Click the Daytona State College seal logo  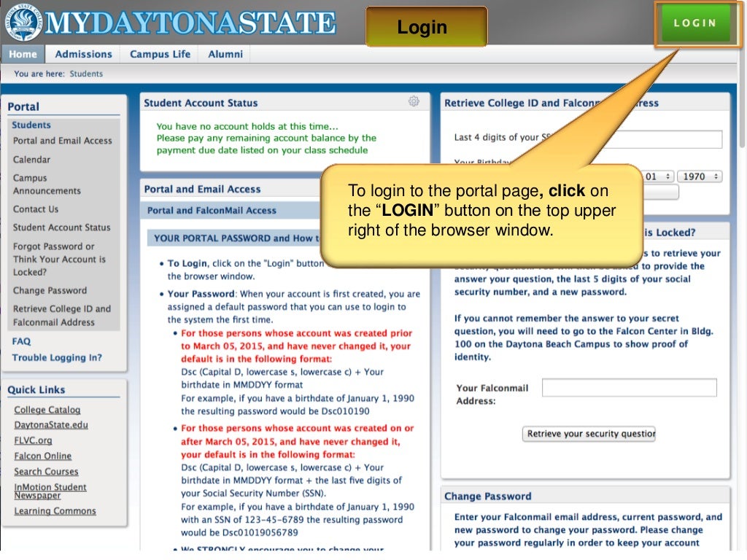click(23, 22)
